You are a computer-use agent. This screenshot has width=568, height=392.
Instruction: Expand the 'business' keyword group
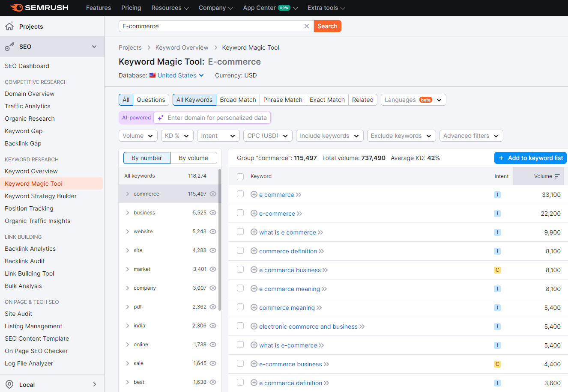point(127,213)
